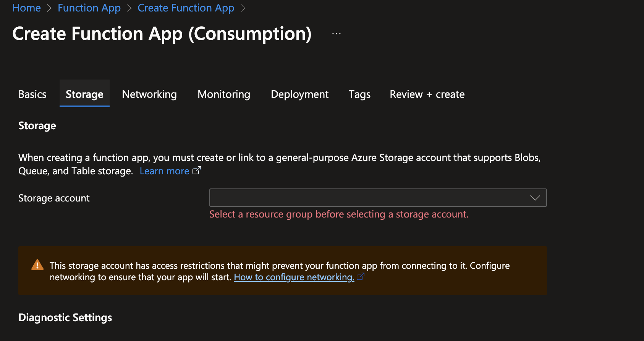Open the Monitoring tab
The width and height of the screenshot is (644, 341).
click(224, 94)
